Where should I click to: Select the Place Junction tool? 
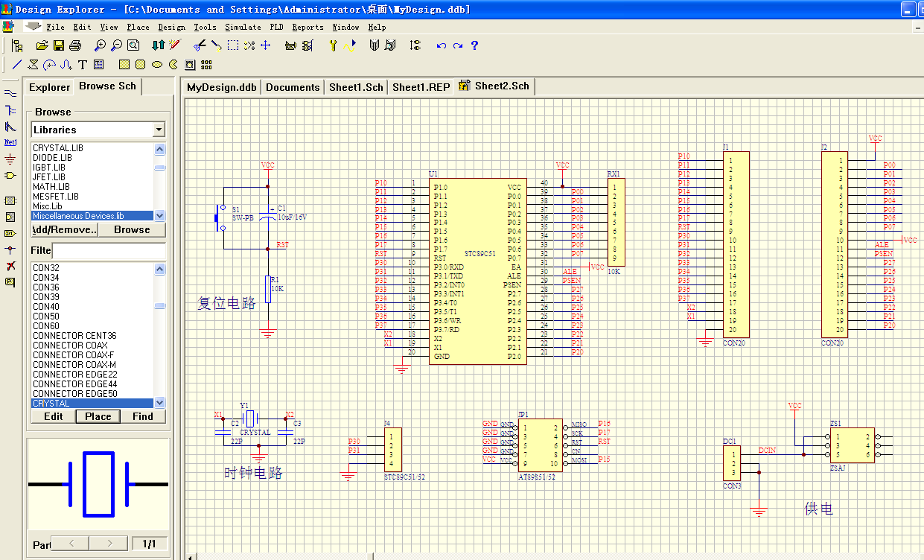[x=10, y=249]
